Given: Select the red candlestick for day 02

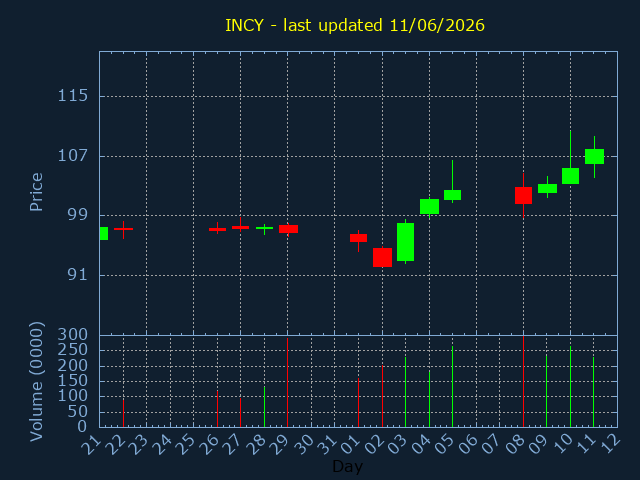Looking at the screenshot, I should [382, 258].
